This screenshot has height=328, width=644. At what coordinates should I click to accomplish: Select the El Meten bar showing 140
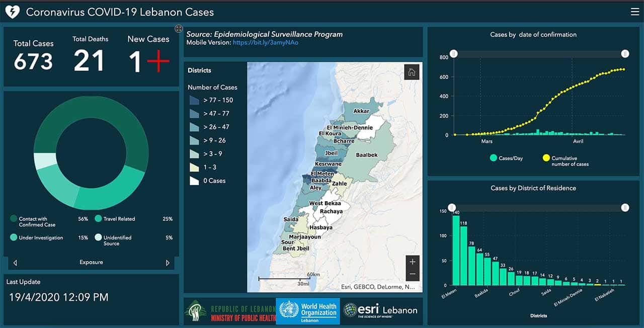pyautogui.click(x=456, y=251)
